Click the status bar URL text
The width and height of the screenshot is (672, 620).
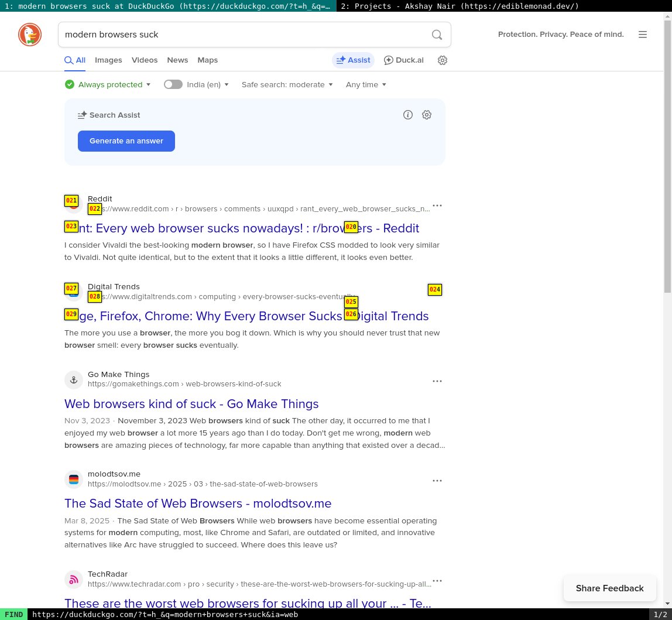[165, 614]
